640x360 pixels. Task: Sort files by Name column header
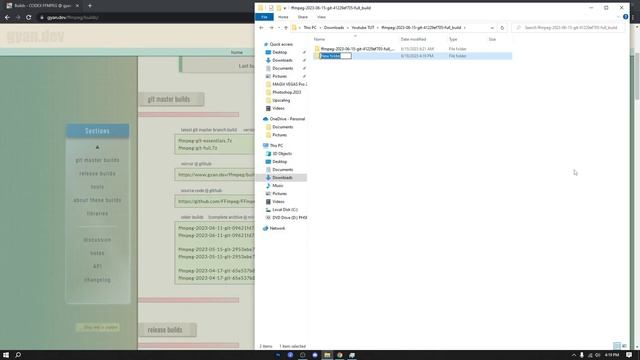click(319, 39)
